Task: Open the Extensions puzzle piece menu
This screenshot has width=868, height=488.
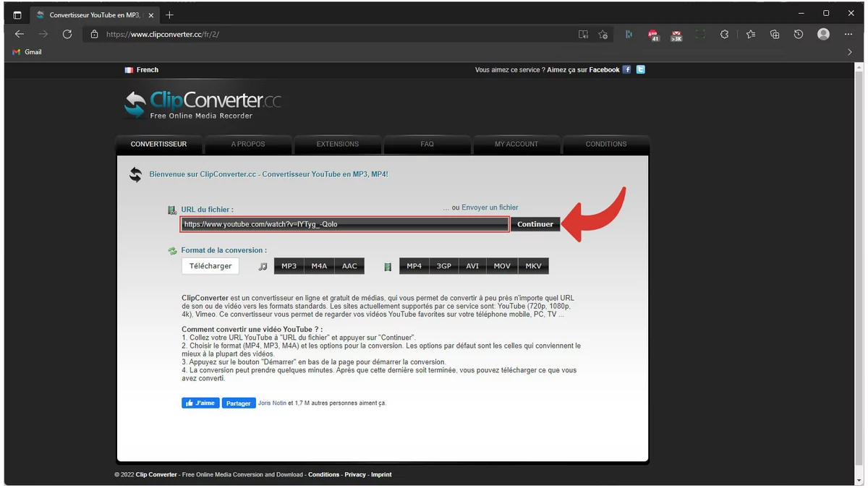Action: click(724, 34)
